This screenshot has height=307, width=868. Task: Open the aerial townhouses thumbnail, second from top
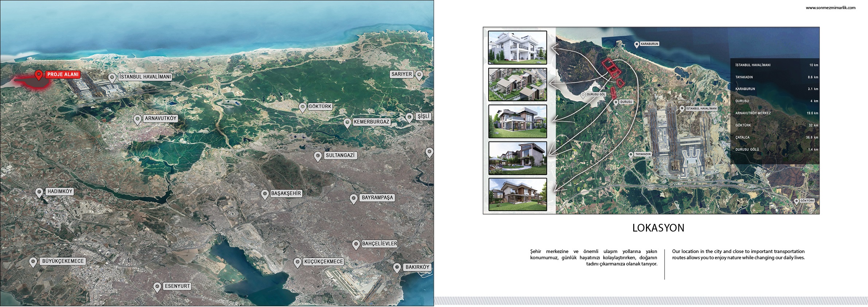click(x=517, y=85)
